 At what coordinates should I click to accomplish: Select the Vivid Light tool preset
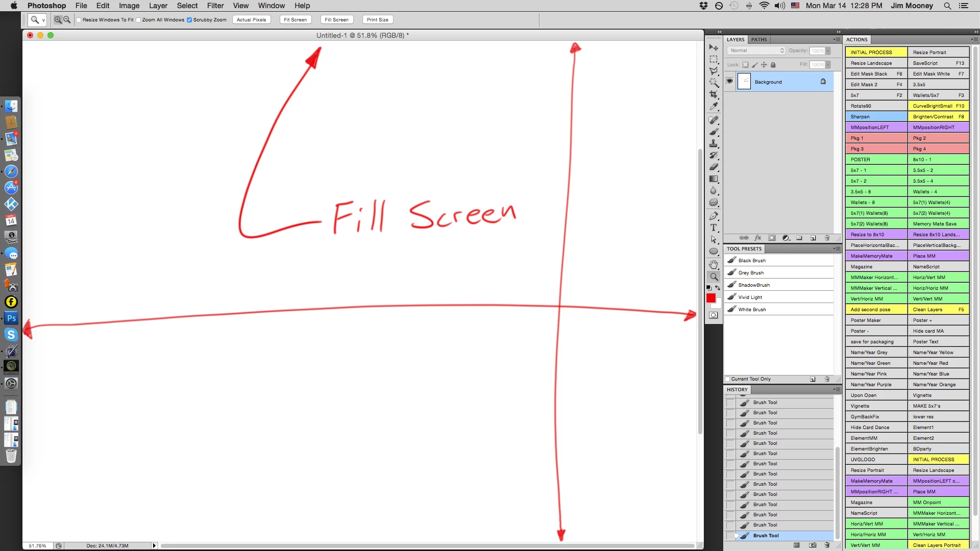pyautogui.click(x=750, y=297)
